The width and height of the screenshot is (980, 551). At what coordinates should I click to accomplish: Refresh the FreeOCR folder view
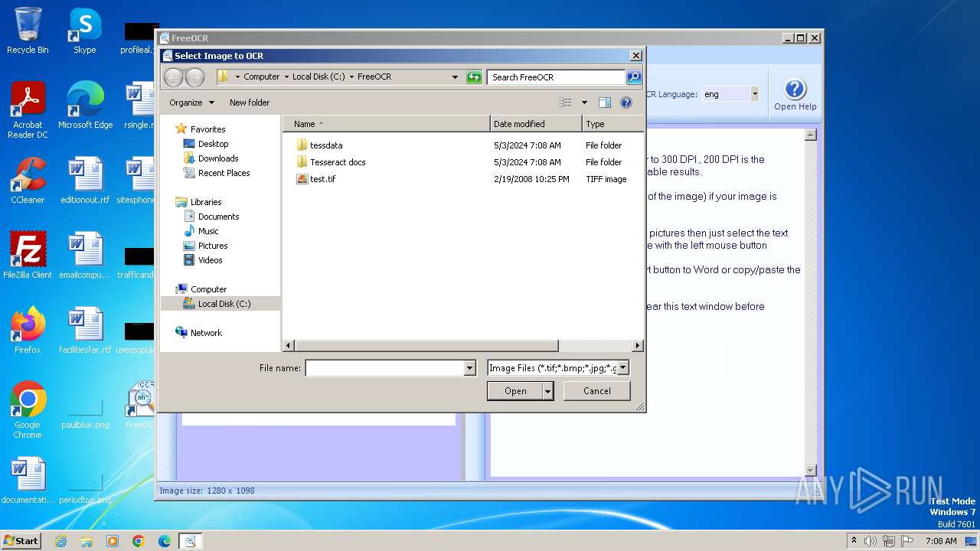click(x=474, y=77)
